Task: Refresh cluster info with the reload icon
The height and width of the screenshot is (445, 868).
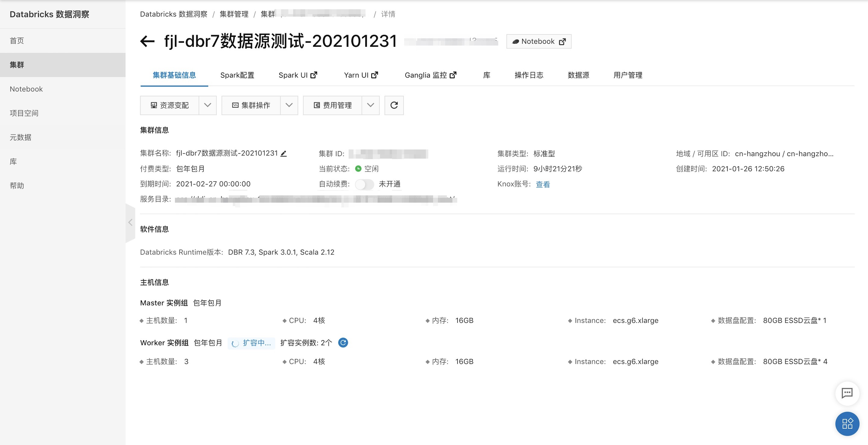Action: (394, 105)
